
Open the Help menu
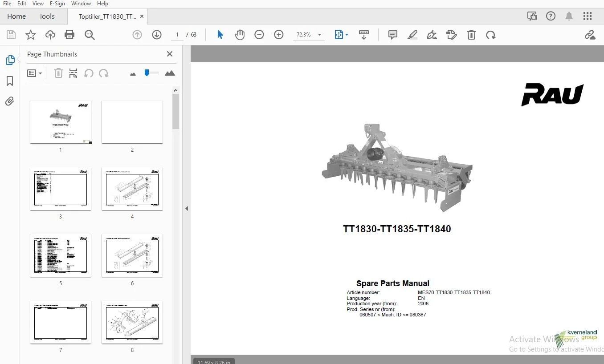[x=102, y=4]
